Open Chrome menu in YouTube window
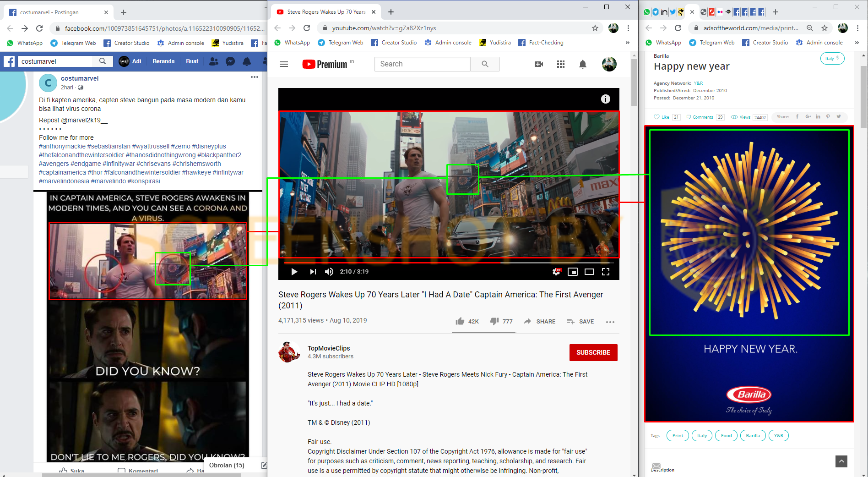Image resolution: width=868 pixels, height=477 pixels. point(628,28)
